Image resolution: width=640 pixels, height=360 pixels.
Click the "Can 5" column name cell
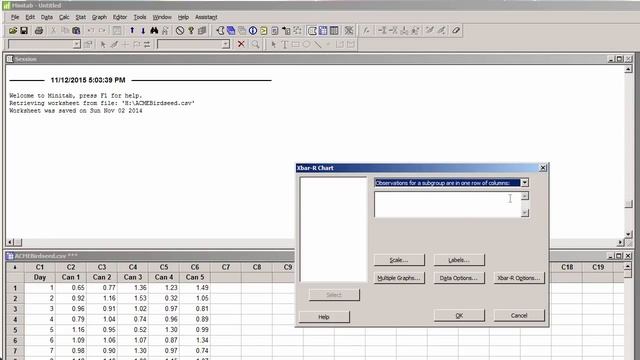tap(195, 277)
